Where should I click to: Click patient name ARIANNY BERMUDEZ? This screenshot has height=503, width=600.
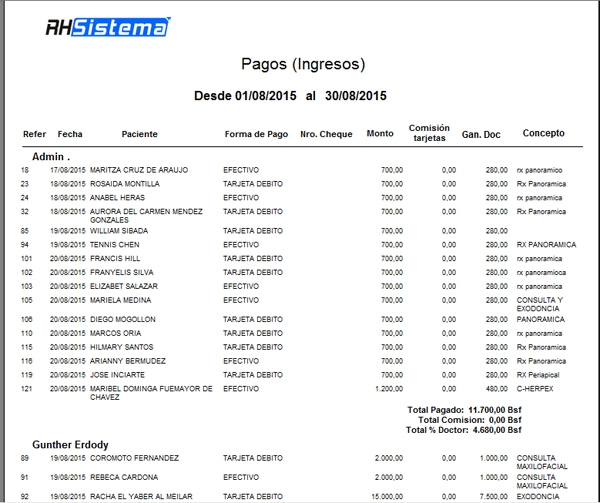pos(128,361)
